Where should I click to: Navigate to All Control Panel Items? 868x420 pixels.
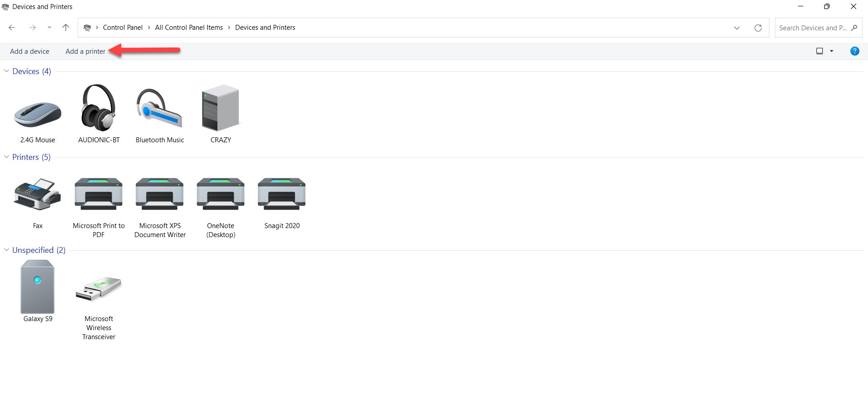[189, 27]
